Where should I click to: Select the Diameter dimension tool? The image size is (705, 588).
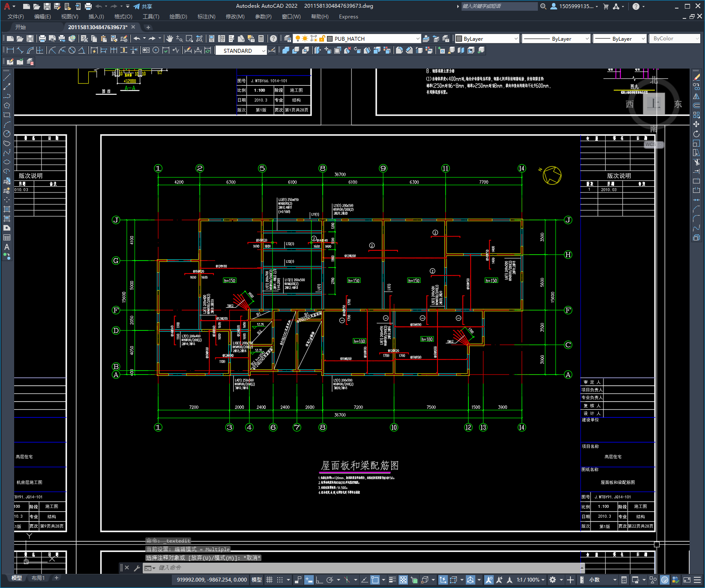click(x=72, y=50)
